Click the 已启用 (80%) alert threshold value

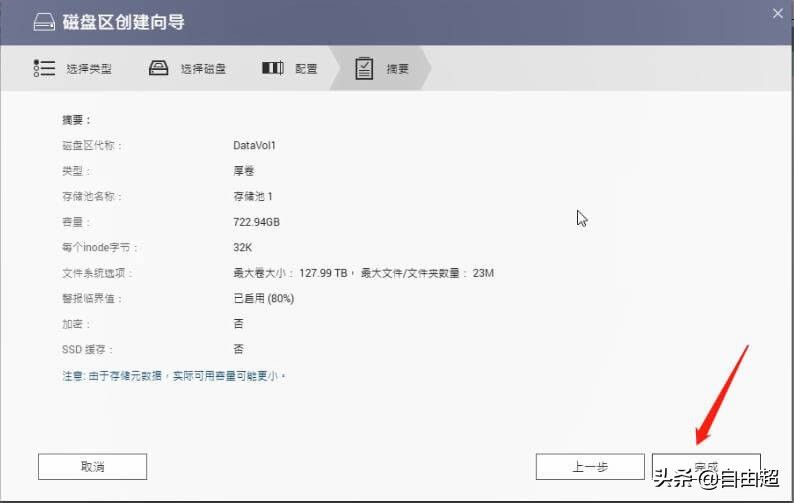[263, 298]
